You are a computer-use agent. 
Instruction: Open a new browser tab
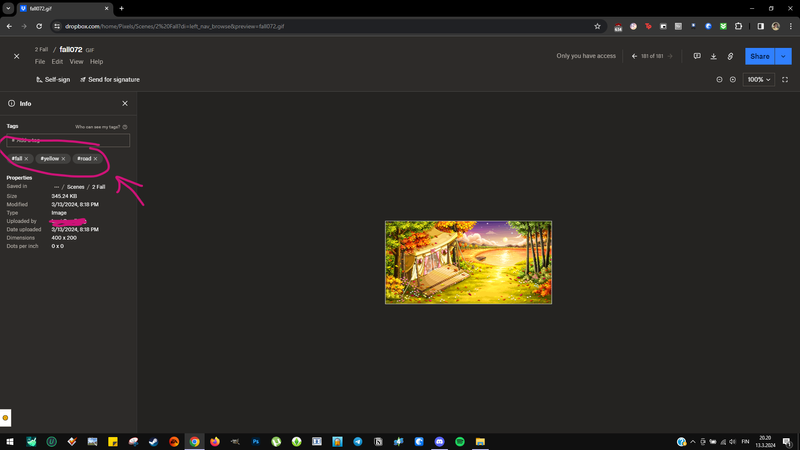click(x=121, y=9)
